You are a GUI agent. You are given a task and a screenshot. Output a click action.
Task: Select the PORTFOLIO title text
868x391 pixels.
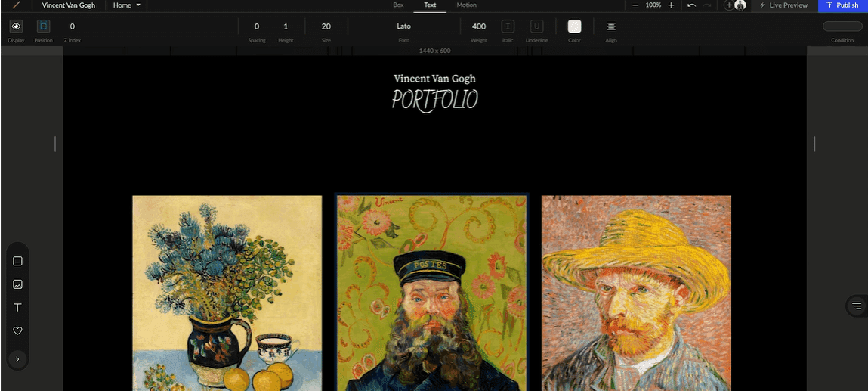pos(434,100)
